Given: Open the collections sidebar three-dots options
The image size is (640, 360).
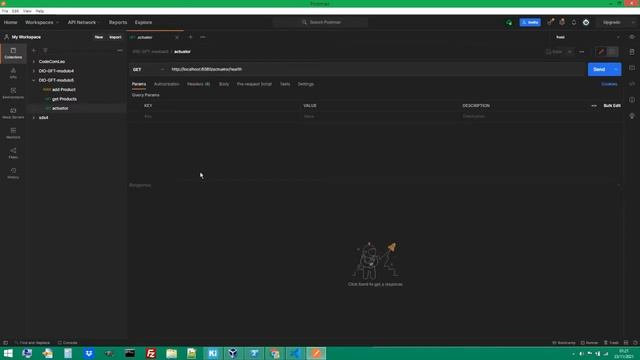Looking at the screenshot, I should click(x=120, y=50).
